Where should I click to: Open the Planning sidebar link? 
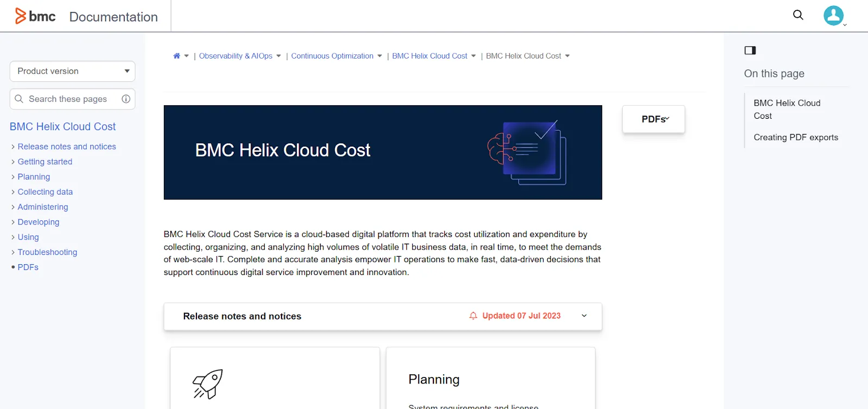pyautogui.click(x=34, y=177)
